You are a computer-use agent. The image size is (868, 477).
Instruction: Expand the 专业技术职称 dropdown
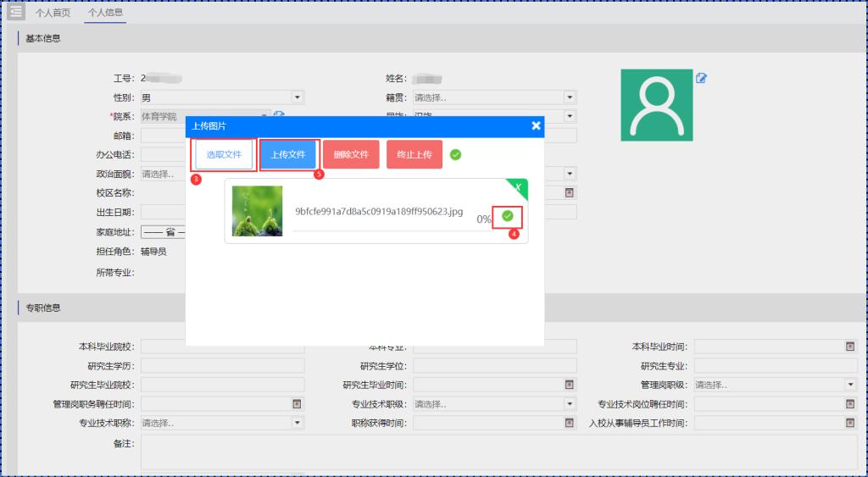coord(297,423)
